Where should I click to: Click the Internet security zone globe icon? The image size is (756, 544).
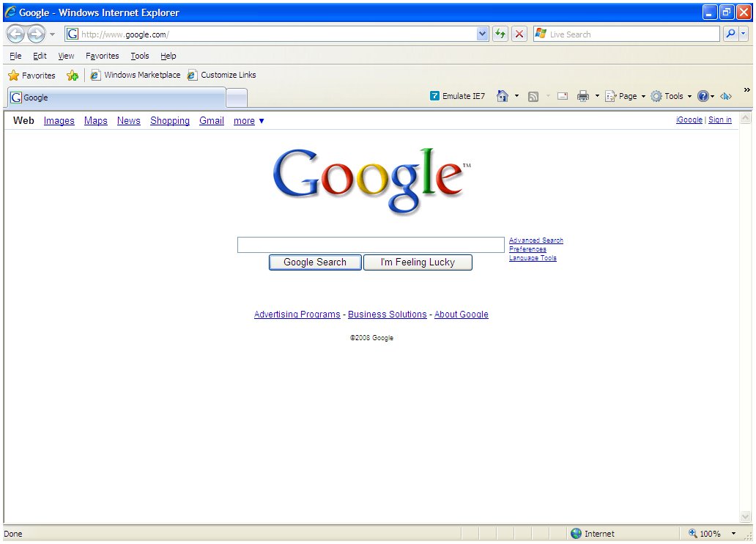577,534
